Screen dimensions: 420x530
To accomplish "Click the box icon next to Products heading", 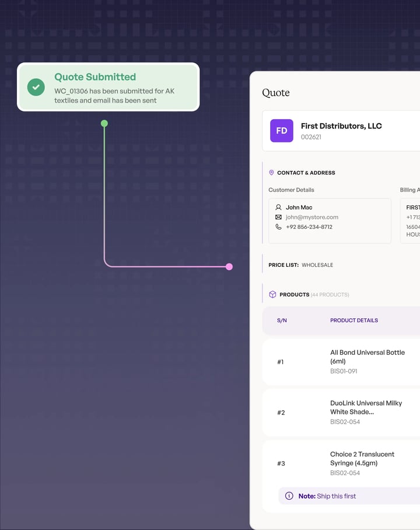I will click(272, 295).
